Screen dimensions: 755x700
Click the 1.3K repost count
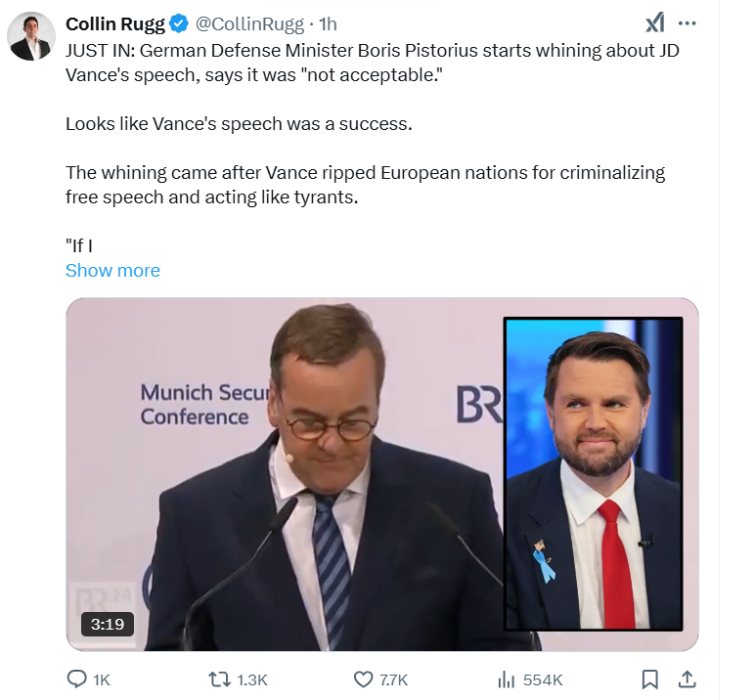click(252, 678)
